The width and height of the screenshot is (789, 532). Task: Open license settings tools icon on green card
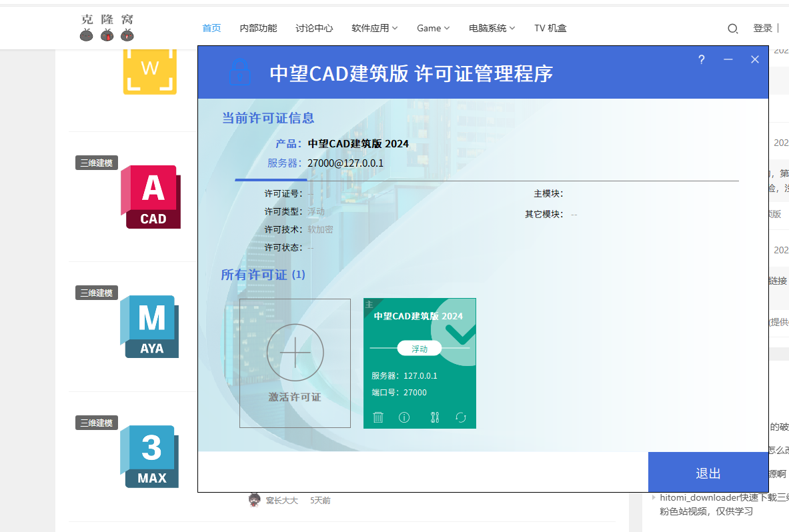(435, 417)
